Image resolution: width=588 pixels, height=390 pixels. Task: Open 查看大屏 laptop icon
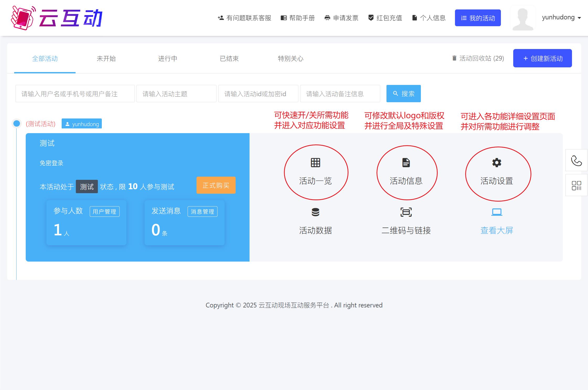tap(496, 212)
